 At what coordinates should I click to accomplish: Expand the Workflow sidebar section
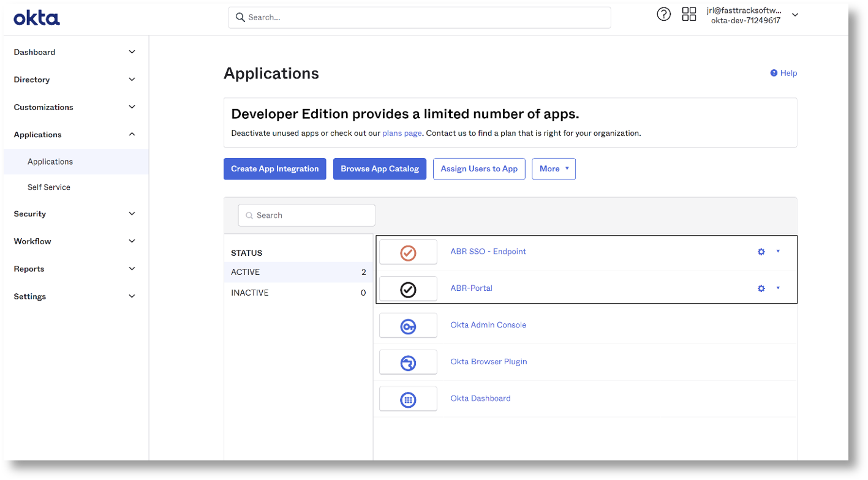pyautogui.click(x=132, y=241)
